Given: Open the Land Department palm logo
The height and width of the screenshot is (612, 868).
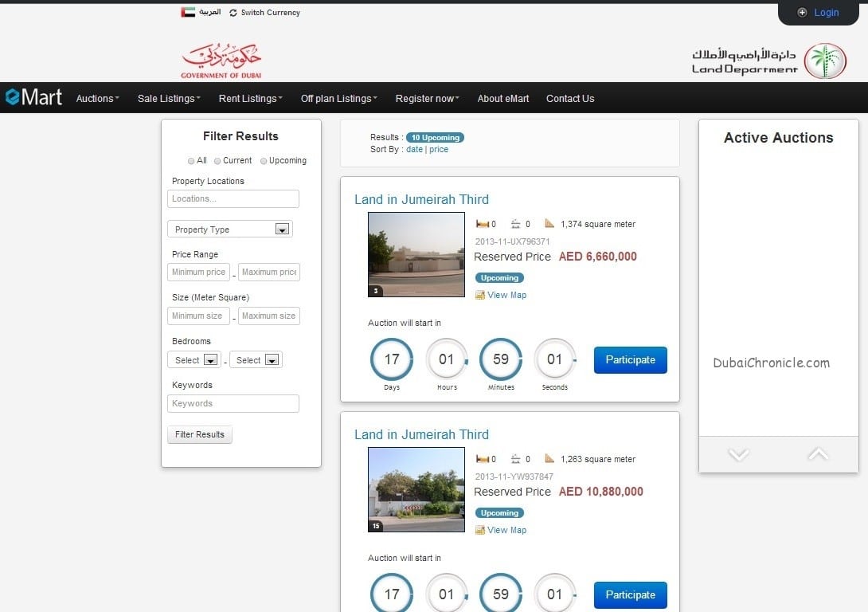Looking at the screenshot, I should 825,61.
